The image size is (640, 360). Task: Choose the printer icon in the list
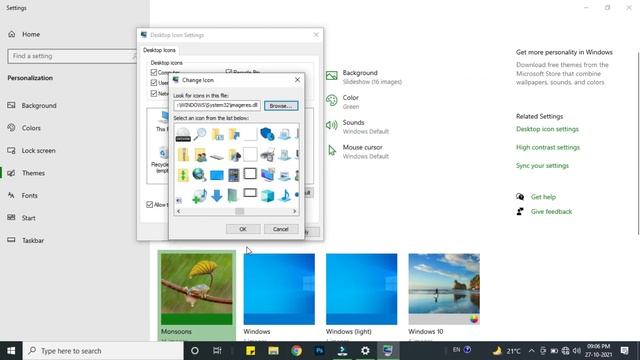tap(267, 155)
